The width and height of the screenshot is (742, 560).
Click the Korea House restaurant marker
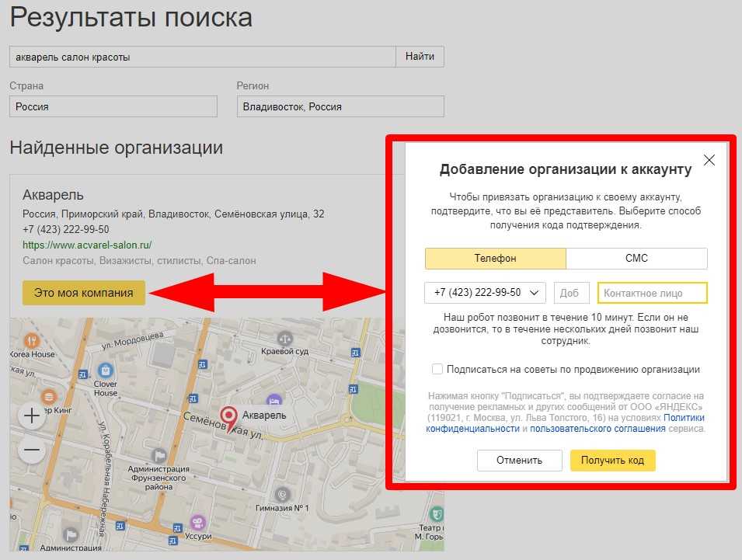point(30,340)
